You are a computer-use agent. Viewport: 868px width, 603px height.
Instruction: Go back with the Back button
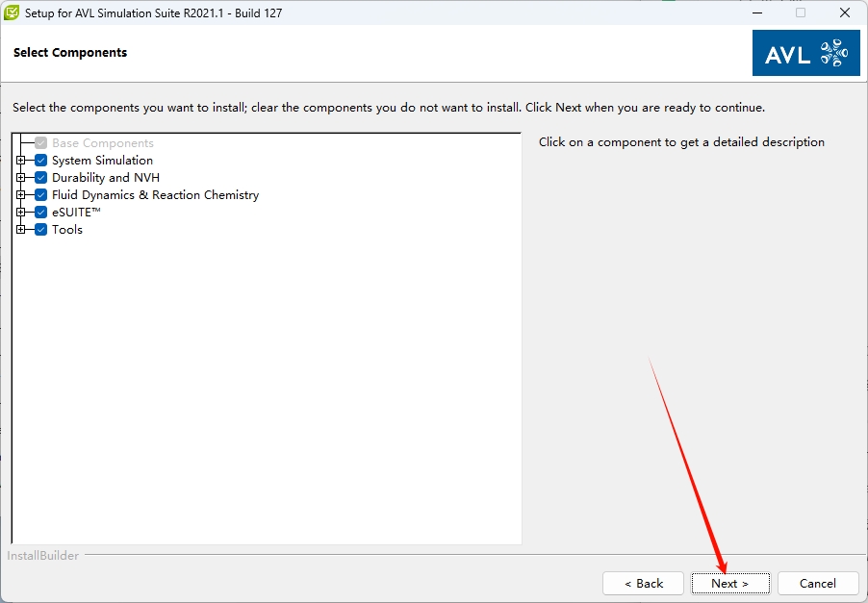click(x=643, y=583)
